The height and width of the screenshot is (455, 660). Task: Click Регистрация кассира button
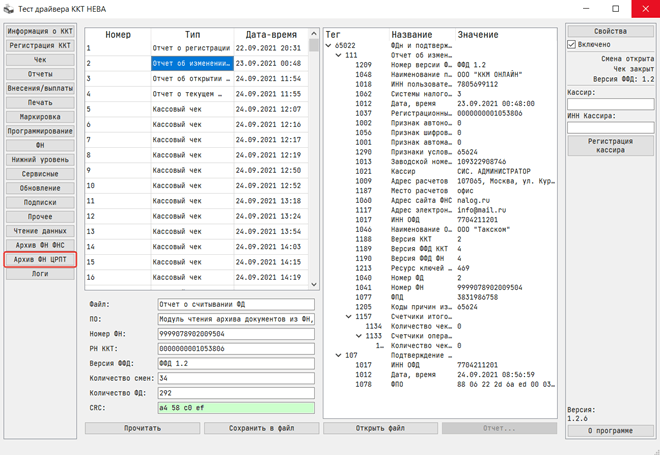click(x=609, y=147)
